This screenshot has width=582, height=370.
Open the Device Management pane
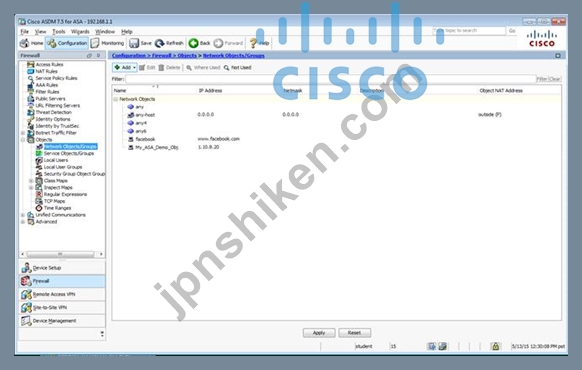62,321
